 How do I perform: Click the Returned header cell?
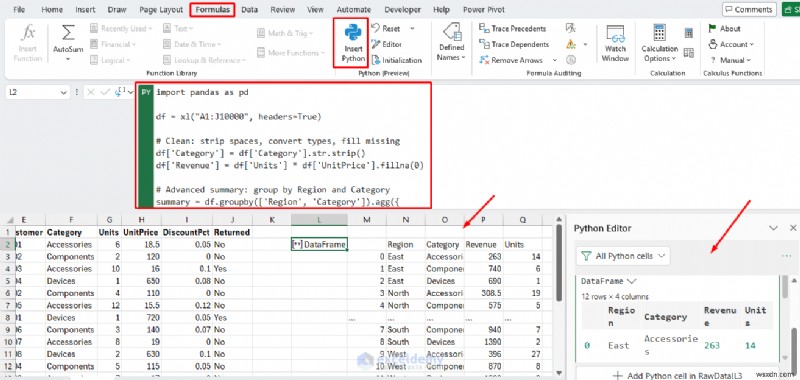point(232,232)
